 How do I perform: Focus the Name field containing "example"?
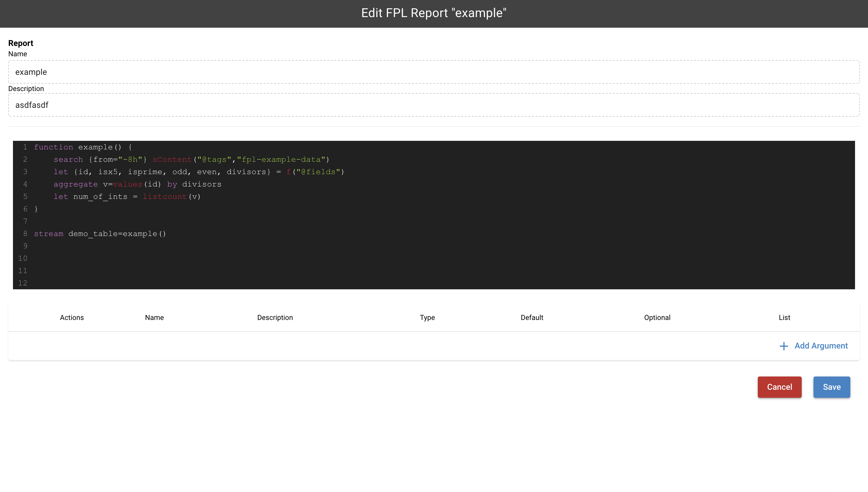[434, 72]
